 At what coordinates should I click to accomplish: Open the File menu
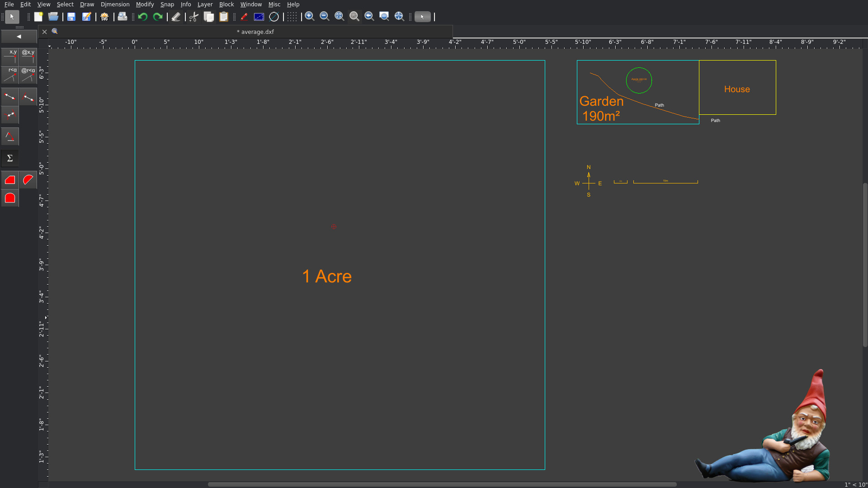tap(9, 4)
